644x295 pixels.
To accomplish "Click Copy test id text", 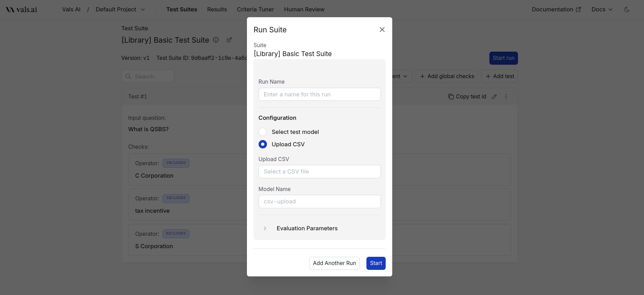I will (471, 97).
